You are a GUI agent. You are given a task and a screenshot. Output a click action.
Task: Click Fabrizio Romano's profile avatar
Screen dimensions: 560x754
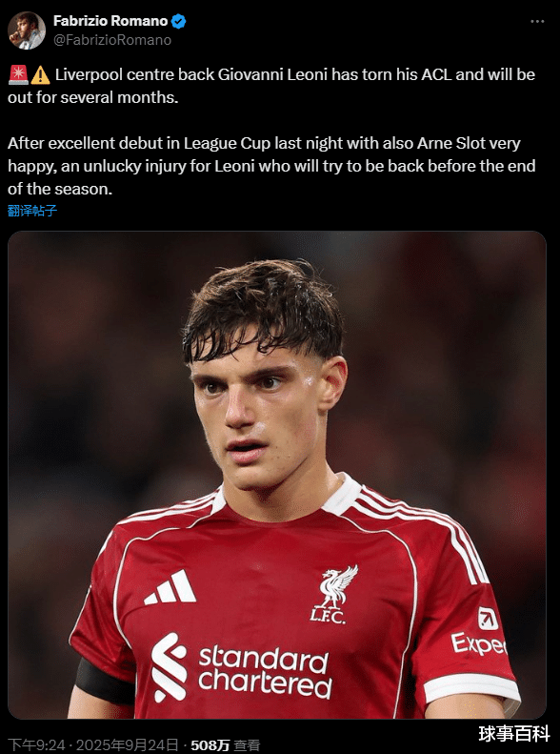[x=27, y=31]
